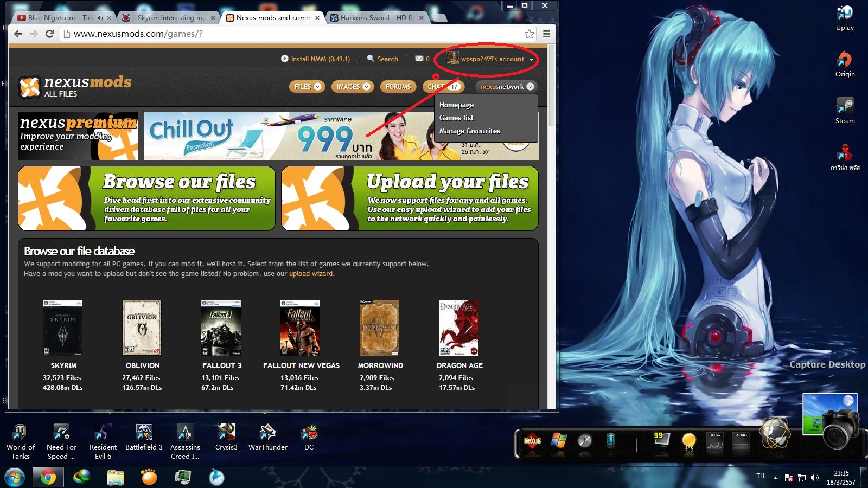Select the Resident Evil 6 desktop shortcut
The height and width of the screenshot is (488, 868).
coord(103,442)
